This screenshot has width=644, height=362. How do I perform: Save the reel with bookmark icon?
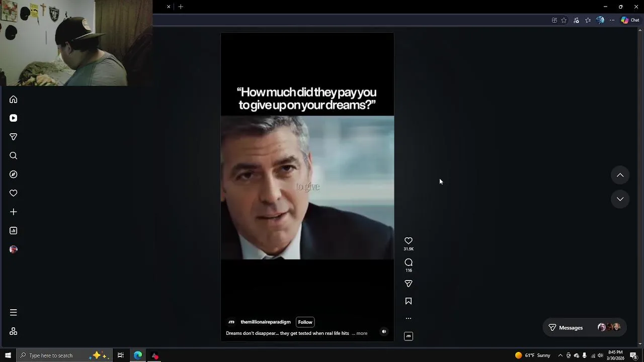(x=409, y=301)
